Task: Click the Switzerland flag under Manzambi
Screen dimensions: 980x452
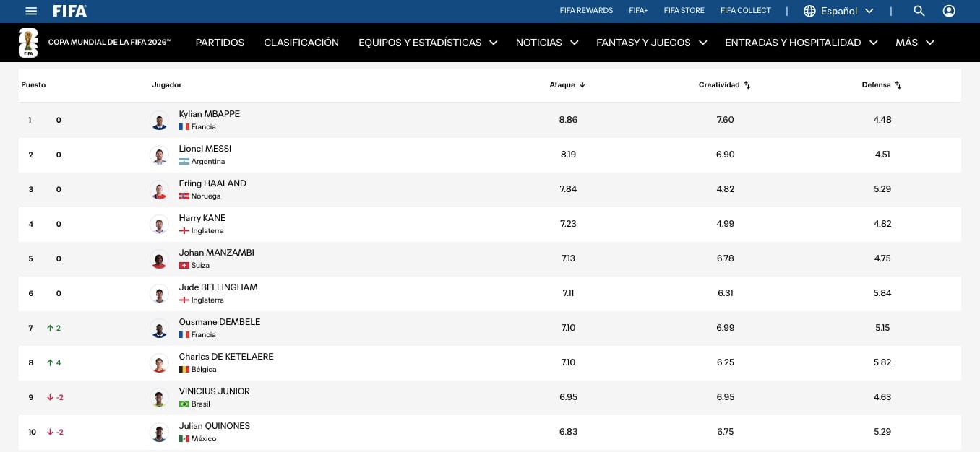Action: click(184, 266)
